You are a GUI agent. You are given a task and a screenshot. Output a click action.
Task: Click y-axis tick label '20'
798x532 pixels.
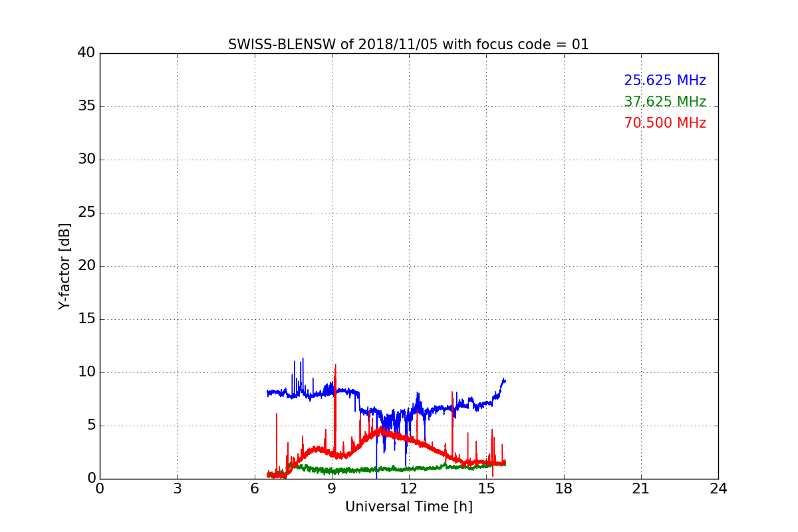point(86,266)
